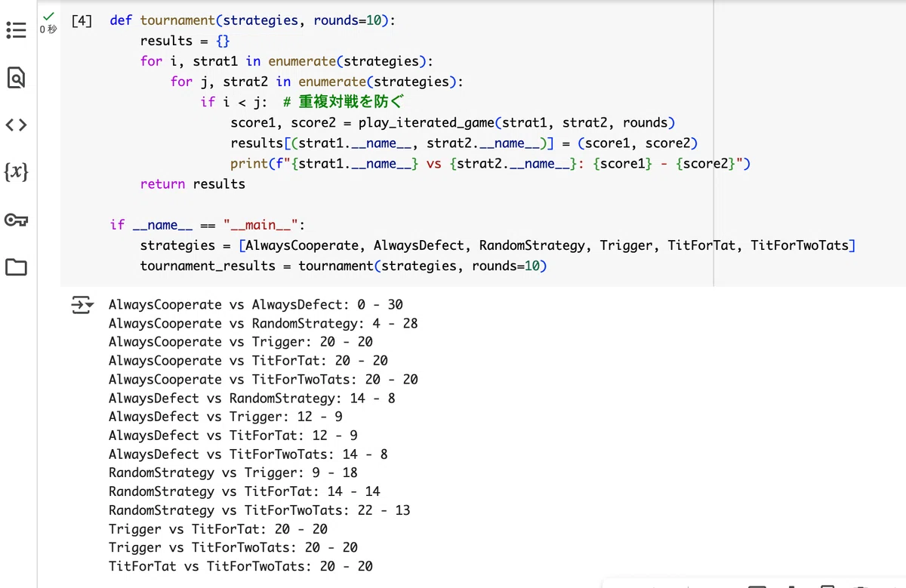Click the green execution success checkmark

(48, 16)
